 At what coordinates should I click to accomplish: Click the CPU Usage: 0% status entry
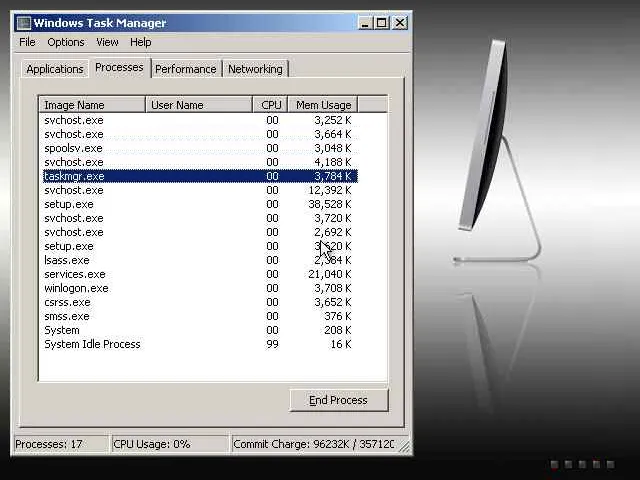[x=170, y=444]
